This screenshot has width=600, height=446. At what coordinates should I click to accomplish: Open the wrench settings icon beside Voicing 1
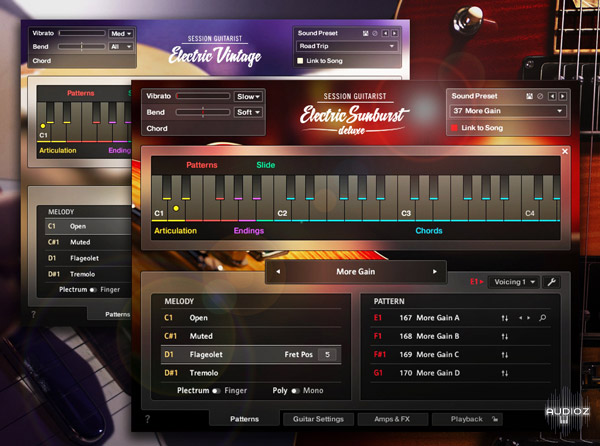[x=551, y=282]
